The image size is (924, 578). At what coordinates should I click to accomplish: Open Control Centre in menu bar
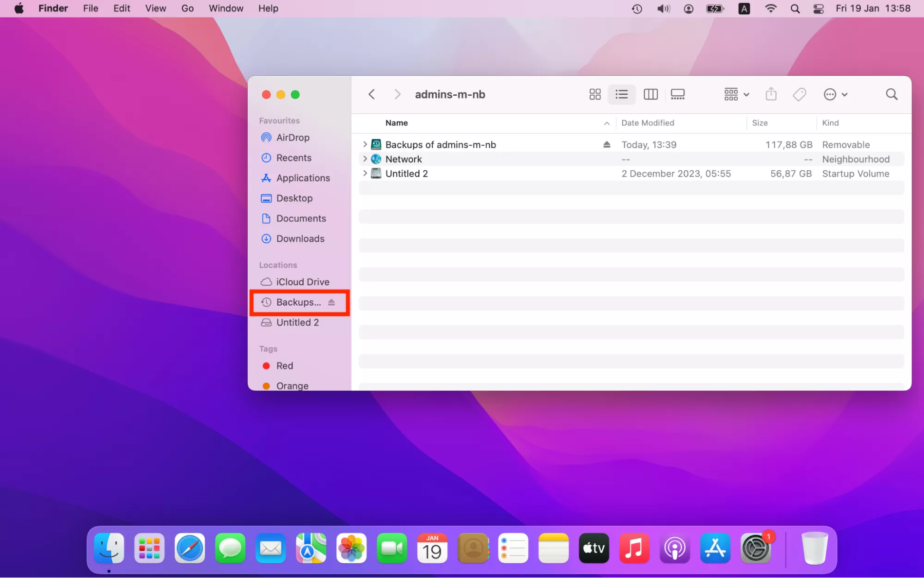[x=818, y=8]
